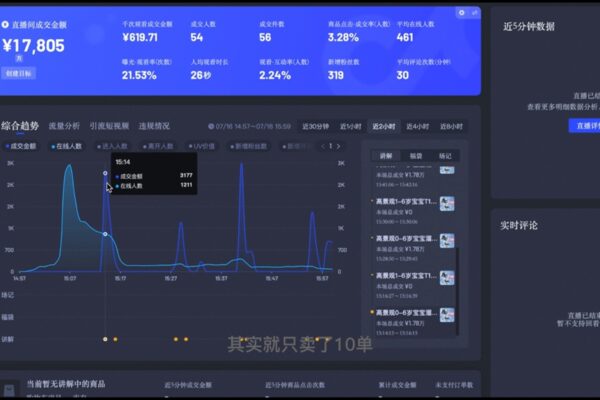Image resolution: width=600 pixels, height=400 pixels.
Task: Click the ¥619.71 metric value
Action: [x=140, y=38]
